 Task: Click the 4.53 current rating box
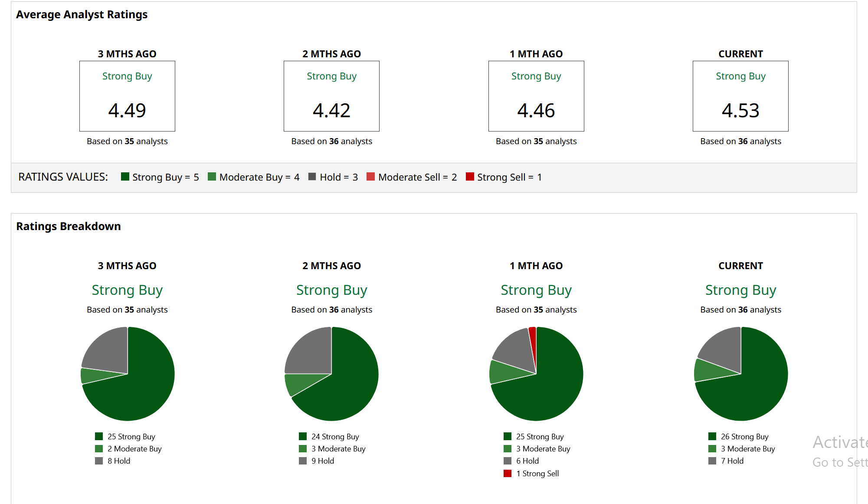click(x=740, y=96)
